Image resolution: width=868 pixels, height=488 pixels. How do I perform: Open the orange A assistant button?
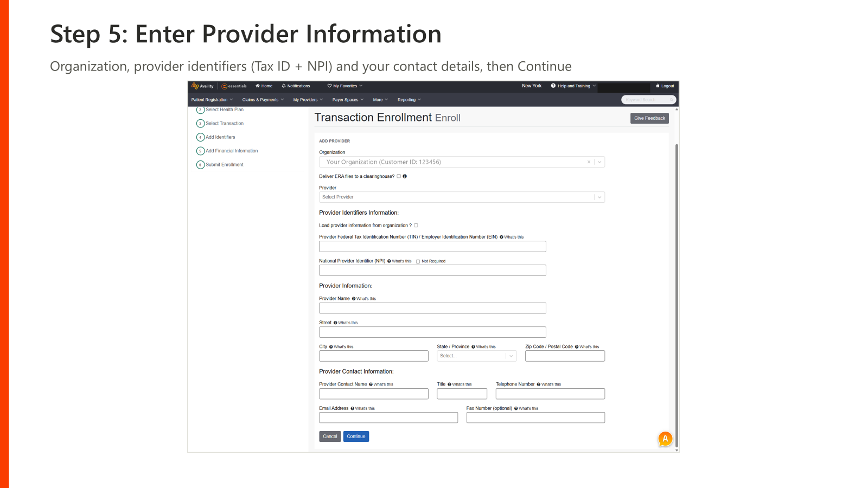pos(665,439)
